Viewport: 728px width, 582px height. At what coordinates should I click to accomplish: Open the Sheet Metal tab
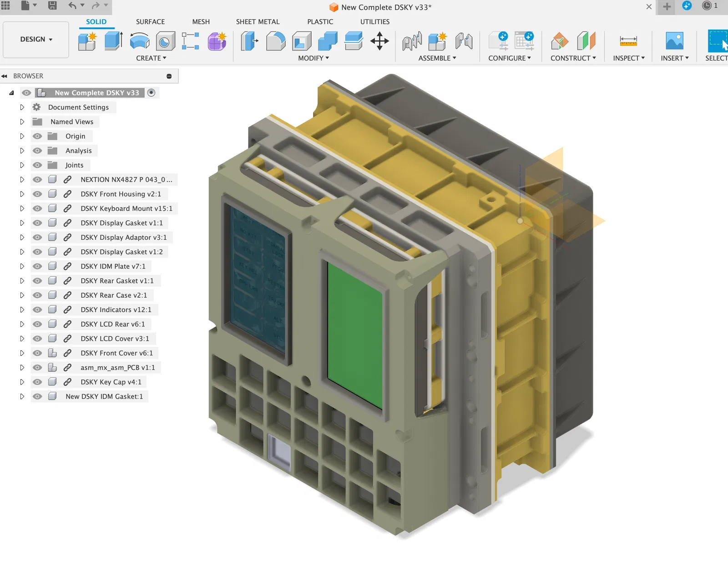coord(258,22)
